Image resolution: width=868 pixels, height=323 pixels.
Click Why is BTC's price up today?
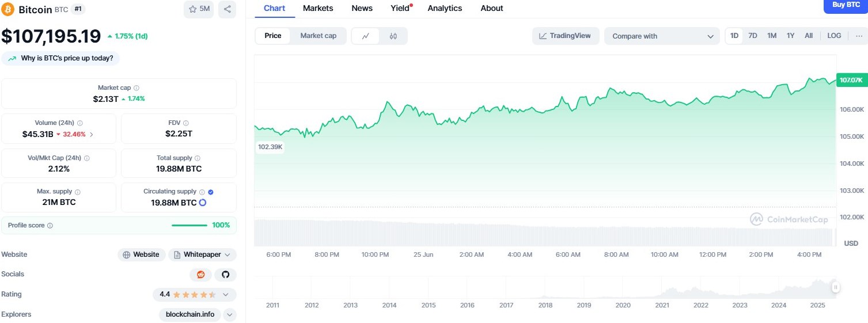61,58
